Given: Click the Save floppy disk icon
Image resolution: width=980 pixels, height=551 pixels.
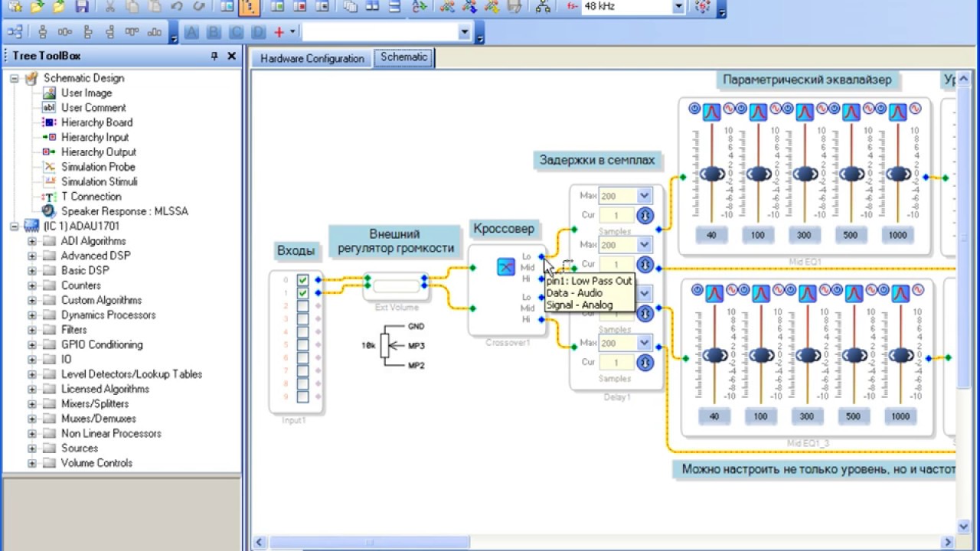Looking at the screenshot, I should click(x=81, y=7).
